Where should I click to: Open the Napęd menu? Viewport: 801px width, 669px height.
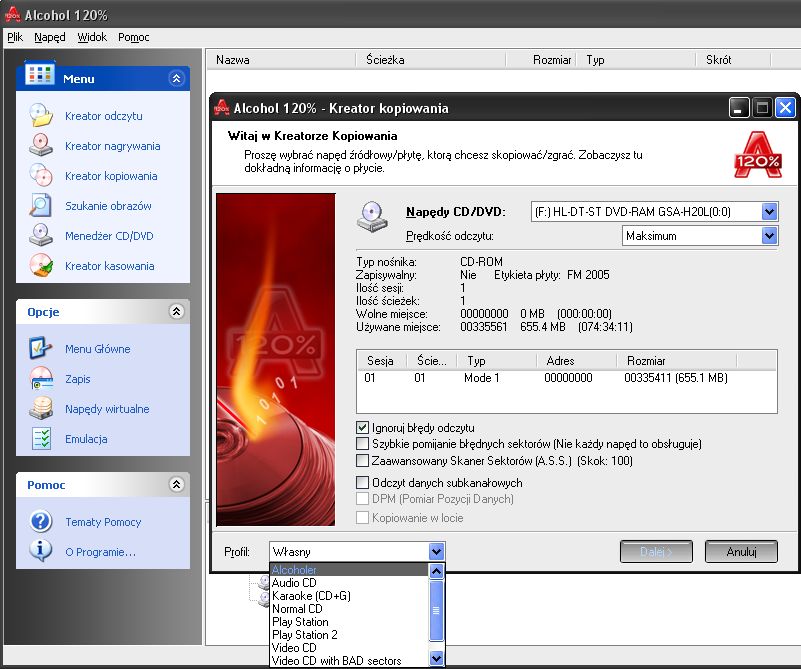[x=50, y=37]
